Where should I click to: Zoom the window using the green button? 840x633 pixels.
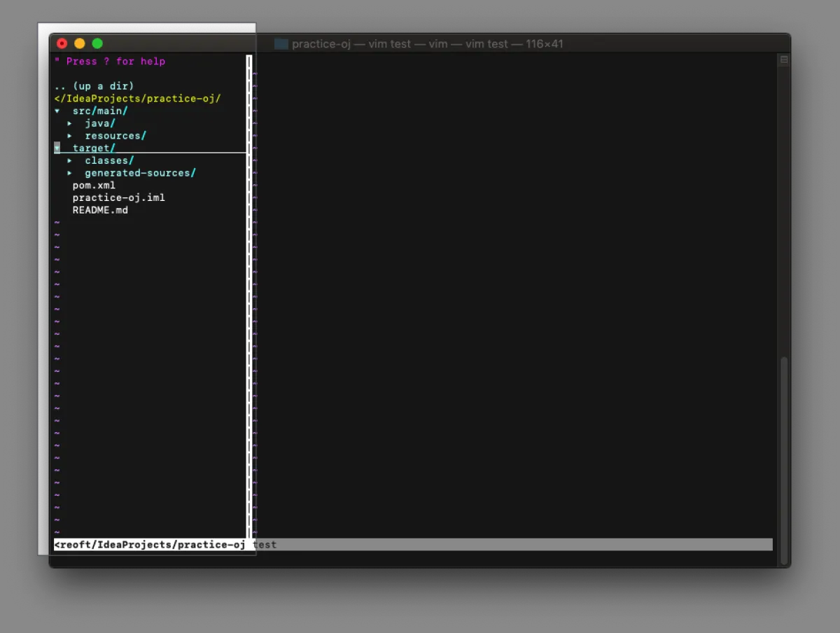(97, 43)
